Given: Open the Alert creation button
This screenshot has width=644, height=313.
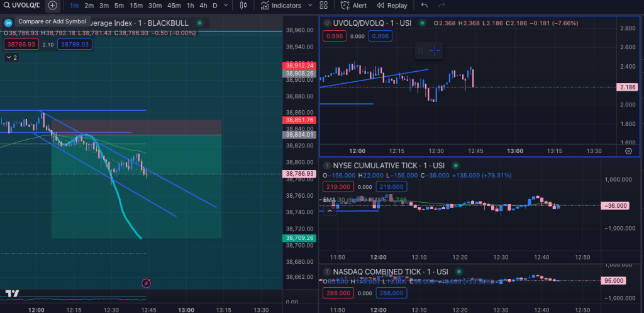Looking at the screenshot, I should (x=354, y=5).
